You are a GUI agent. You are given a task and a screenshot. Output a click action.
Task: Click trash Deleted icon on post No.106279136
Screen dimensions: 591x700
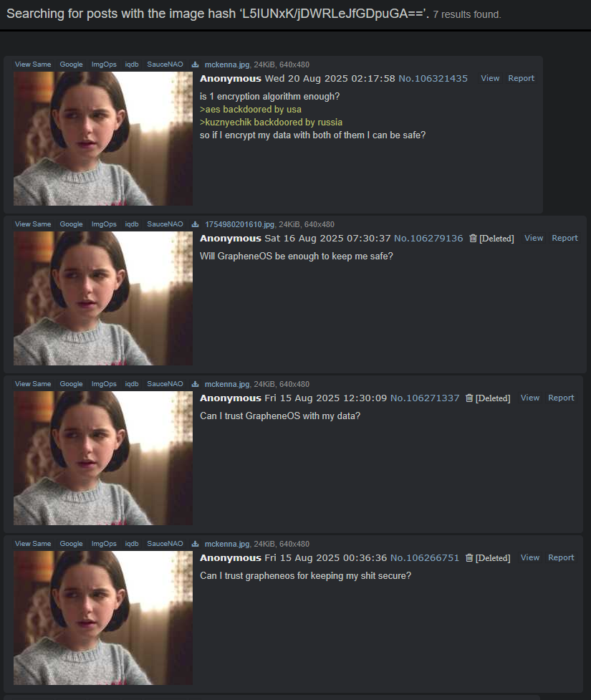point(473,239)
